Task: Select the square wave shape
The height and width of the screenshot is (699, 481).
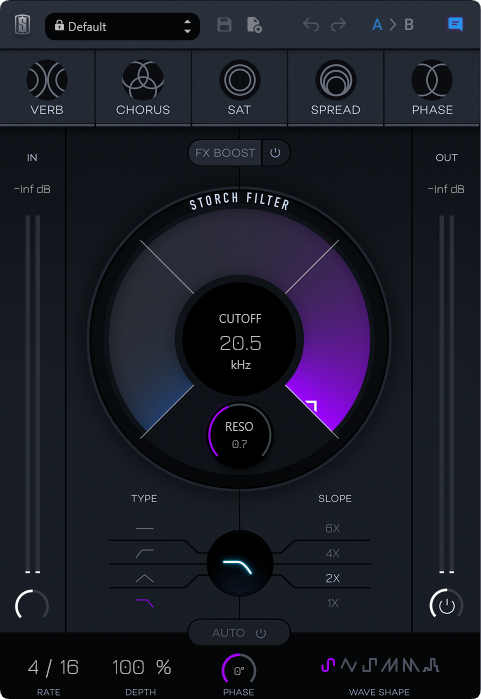Action: pyautogui.click(x=370, y=665)
